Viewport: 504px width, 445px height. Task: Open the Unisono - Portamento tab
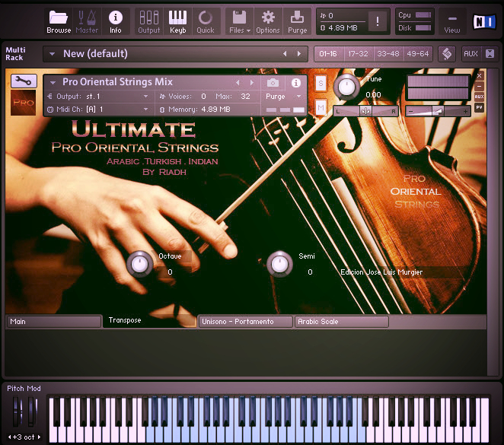[246, 322]
